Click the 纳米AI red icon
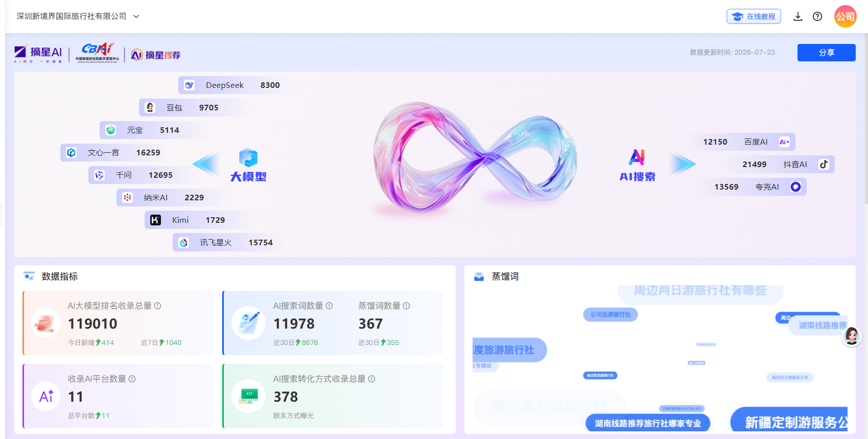868x439 pixels. 127,198
